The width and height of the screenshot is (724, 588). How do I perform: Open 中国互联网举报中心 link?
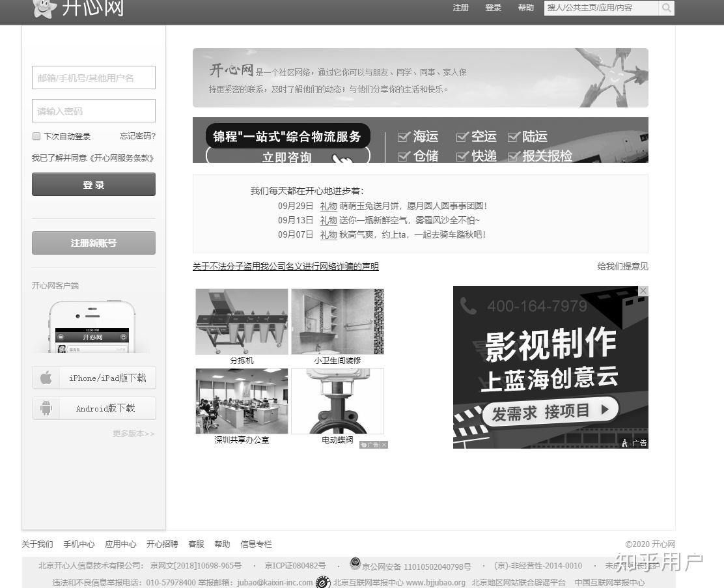(609, 583)
